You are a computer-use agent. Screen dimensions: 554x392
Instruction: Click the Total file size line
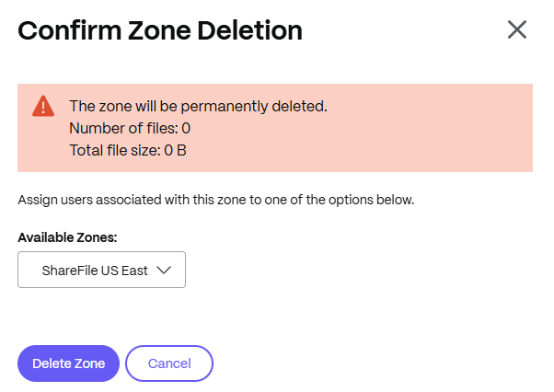[x=128, y=150]
